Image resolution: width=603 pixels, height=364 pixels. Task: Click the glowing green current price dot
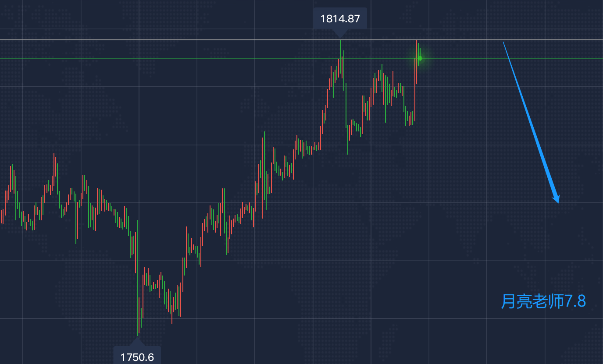420,58
